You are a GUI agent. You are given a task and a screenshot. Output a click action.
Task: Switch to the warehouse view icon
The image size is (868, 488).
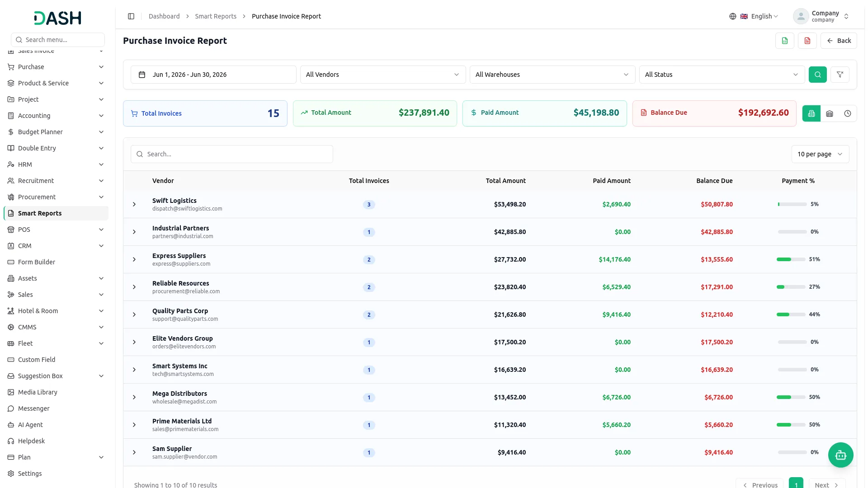(x=830, y=113)
